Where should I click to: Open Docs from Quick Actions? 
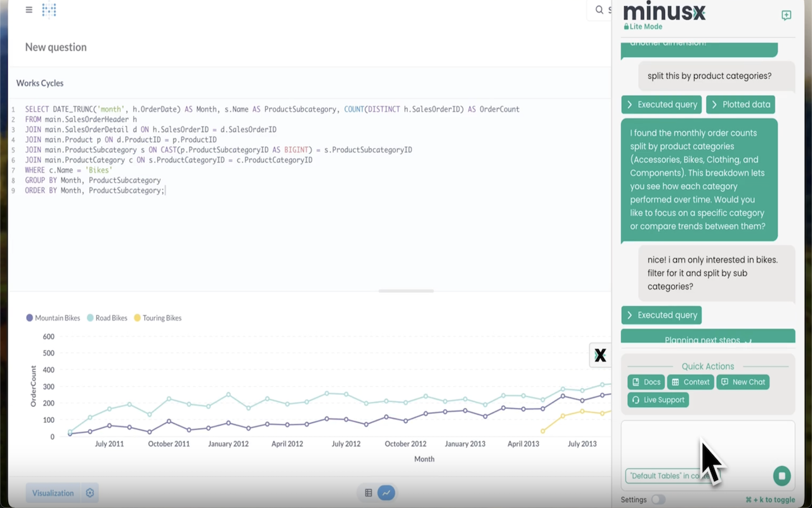[x=645, y=382]
